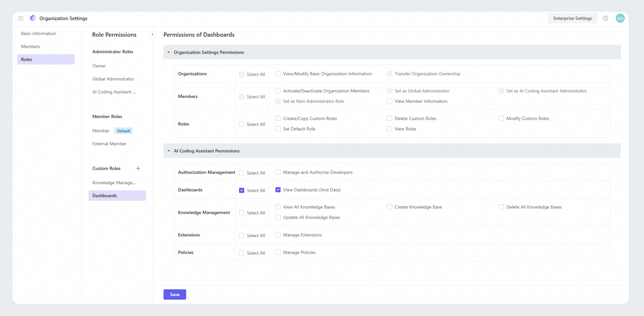The image size is (644, 316).
Task: Toggle Select All for Knowledge Management
Action: pyautogui.click(x=241, y=213)
